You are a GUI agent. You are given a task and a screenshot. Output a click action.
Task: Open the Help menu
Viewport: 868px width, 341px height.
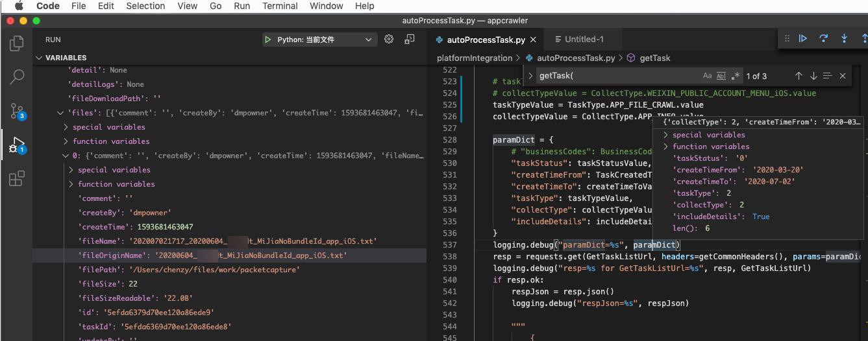pos(365,6)
